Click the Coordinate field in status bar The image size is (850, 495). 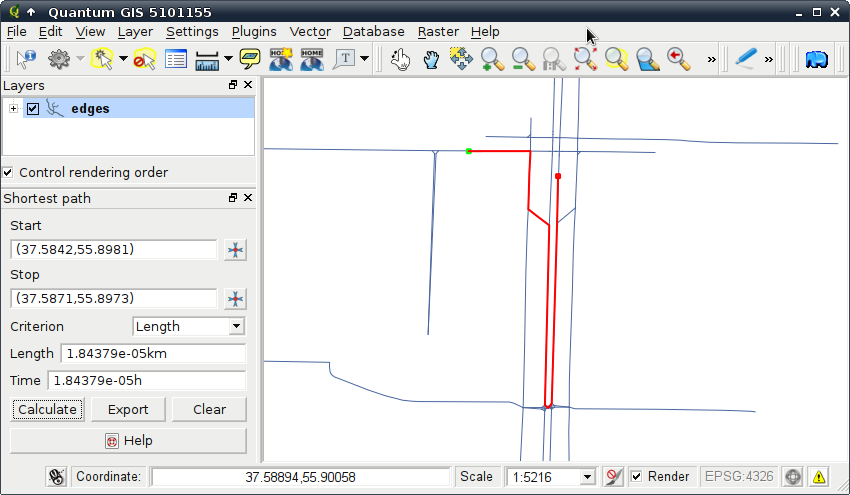pyautogui.click(x=300, y=477)
